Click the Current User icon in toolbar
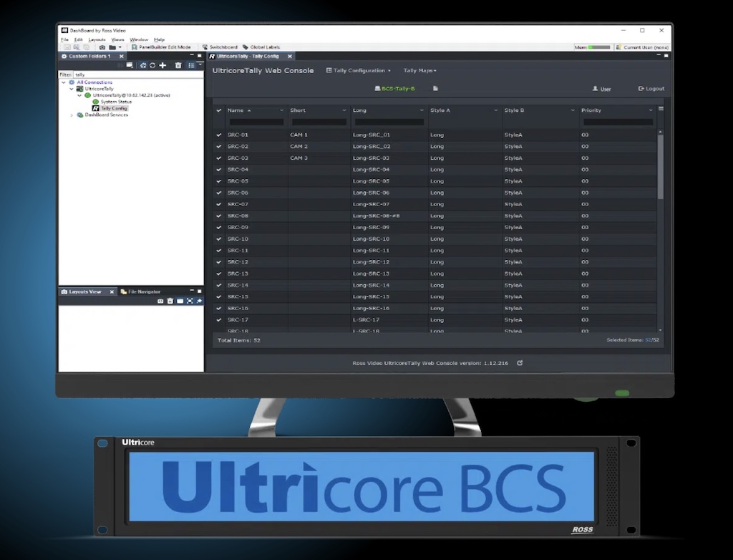The height and width of the screenshot is (560, 733). point(618,47)
